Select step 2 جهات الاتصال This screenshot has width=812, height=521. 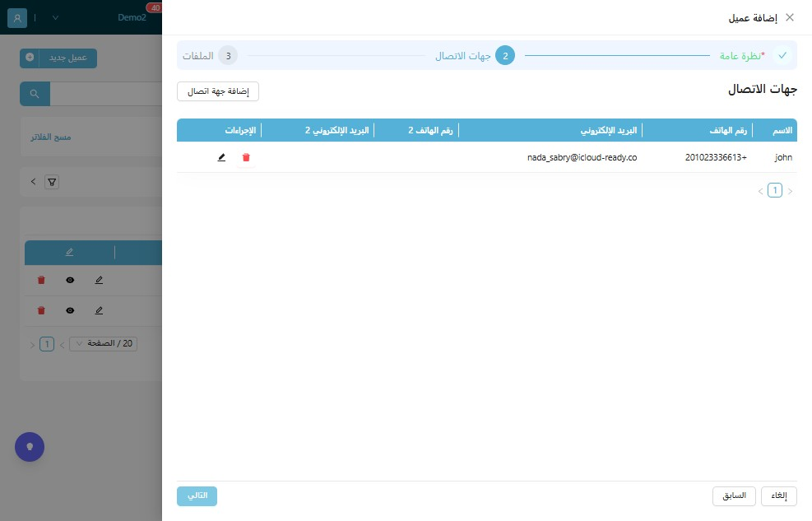[475, 55]
